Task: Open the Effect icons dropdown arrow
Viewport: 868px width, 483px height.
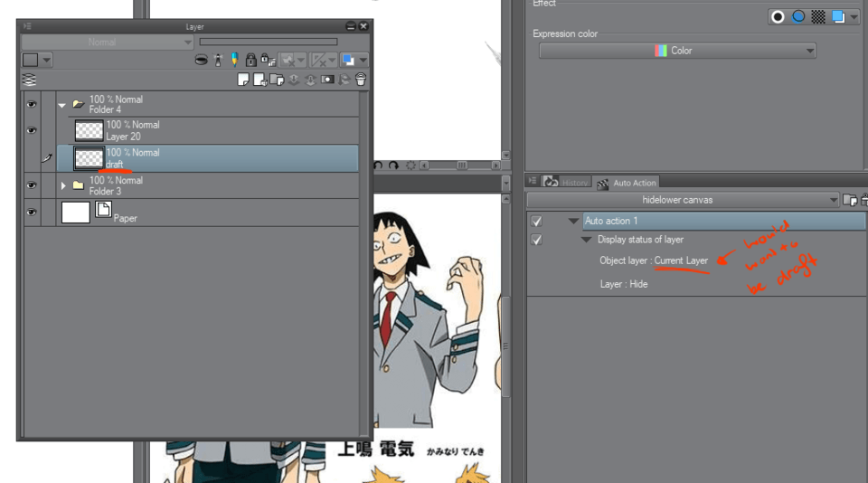Action: (x=854, y=17)
